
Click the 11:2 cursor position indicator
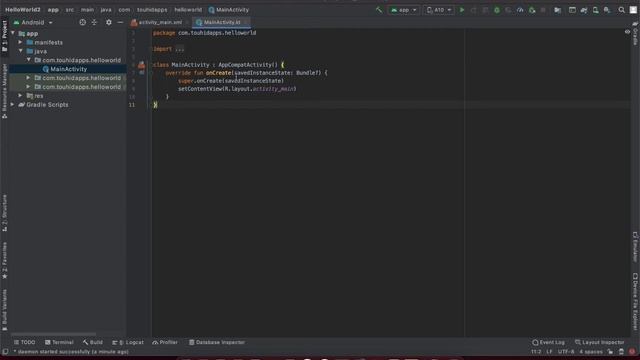coord(536,351)
